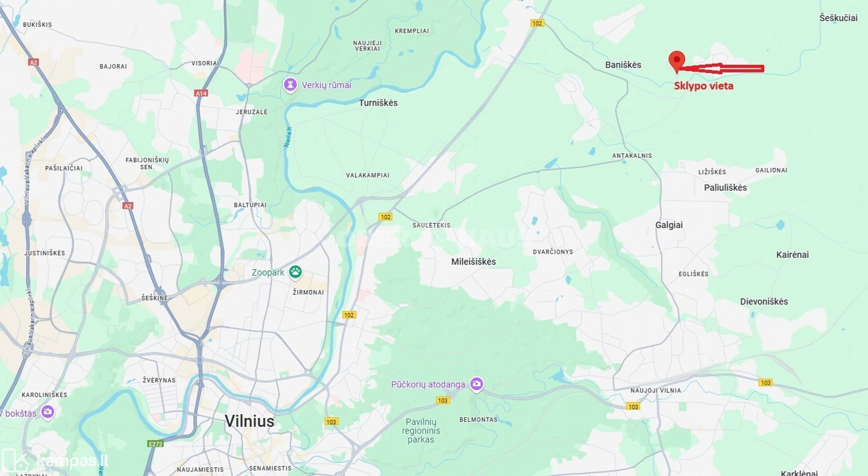Viewport: 868px width, 476px height.
Task: Click the Zoopark paw icon
Action: coord(296,272)
